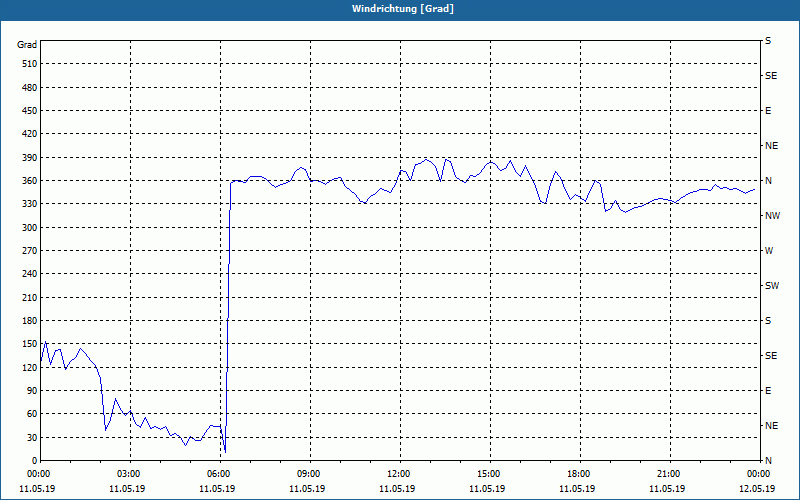800x500 pixels.
Task: Click the S compass label level with 180
Action: [x=768, y=321]
